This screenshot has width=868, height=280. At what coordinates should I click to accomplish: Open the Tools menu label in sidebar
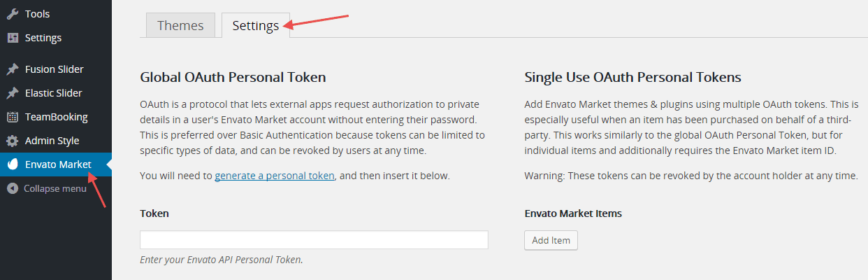[37, 14]
